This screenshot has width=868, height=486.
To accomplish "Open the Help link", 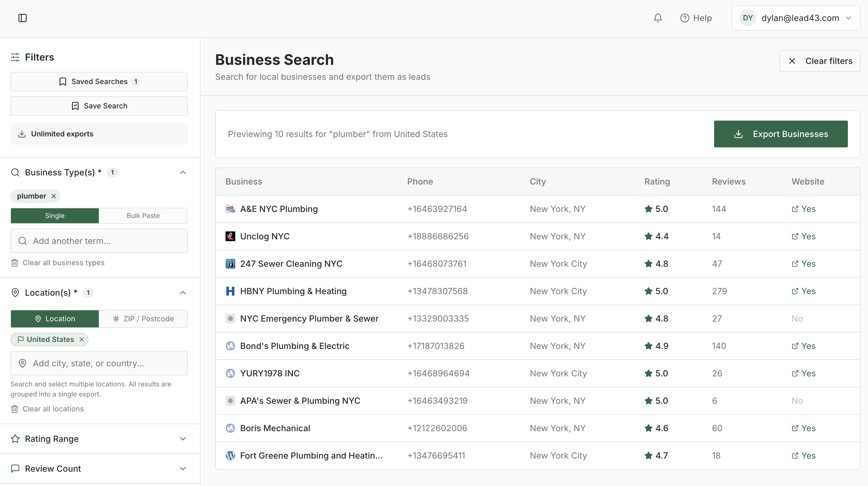I will pos(696,18).
